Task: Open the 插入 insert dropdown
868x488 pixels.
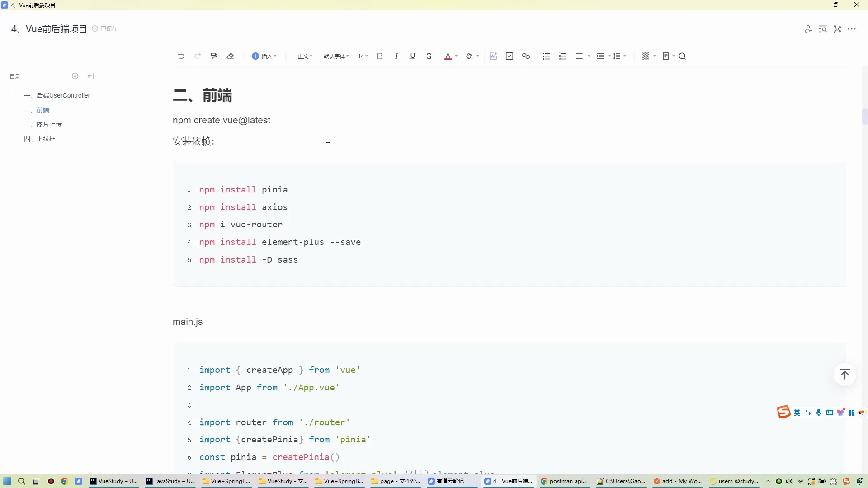Action: (264, 56)
